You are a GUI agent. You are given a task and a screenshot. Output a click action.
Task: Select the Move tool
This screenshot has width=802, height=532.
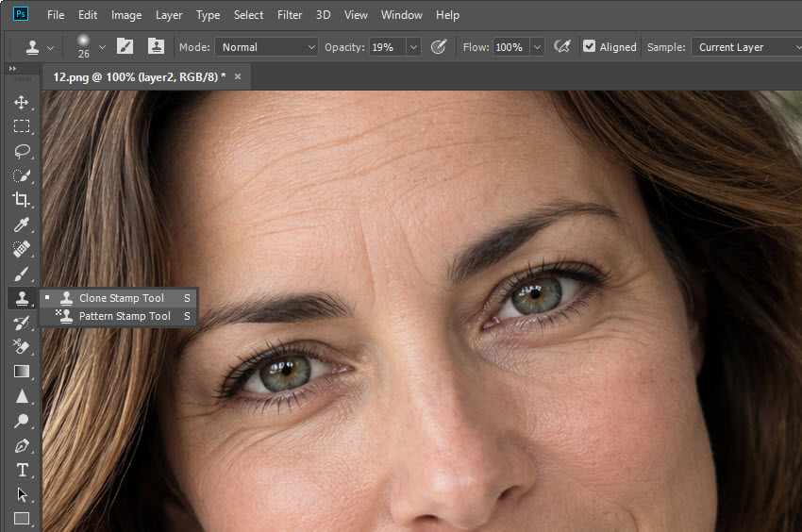[x=21, y=102]
